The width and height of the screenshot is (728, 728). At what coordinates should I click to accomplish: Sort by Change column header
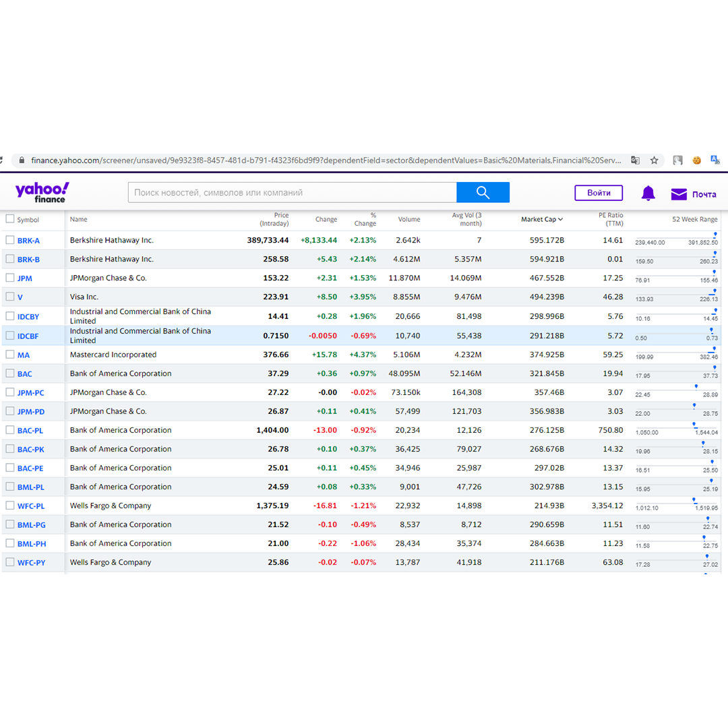[x=326, y=219]
